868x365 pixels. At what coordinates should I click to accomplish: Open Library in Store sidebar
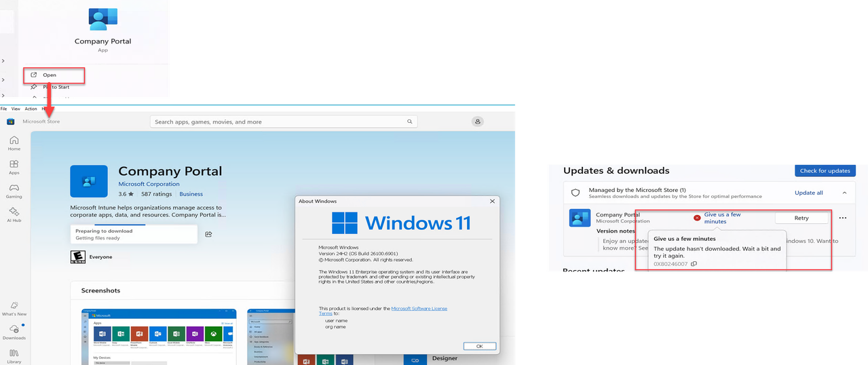(x=14, y=356)
